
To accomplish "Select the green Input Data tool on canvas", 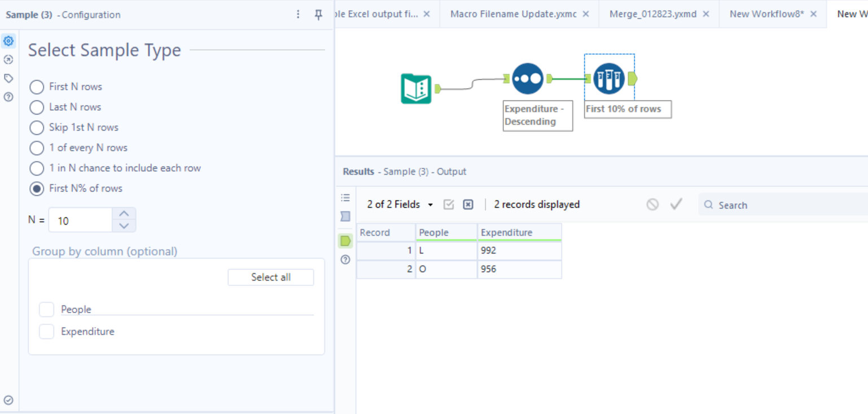I will (417, 88).
